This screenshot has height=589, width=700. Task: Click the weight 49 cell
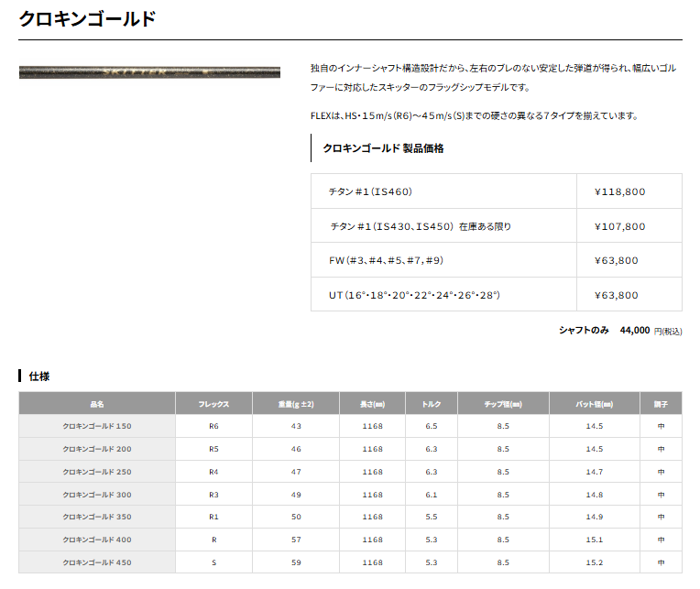coord(296,495)
